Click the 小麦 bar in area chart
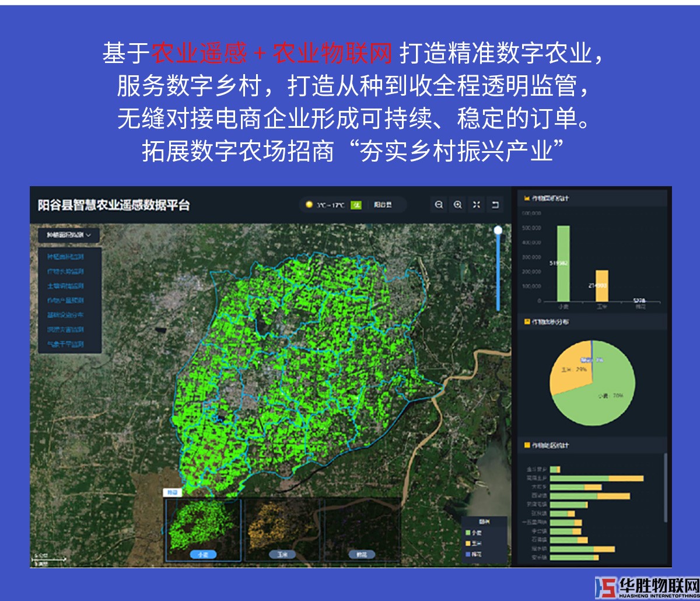The image size is (700, 601). tap(563, 263)
